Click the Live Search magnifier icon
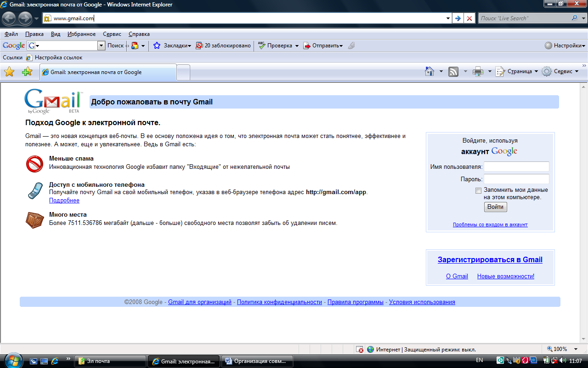Screen dimensions: 588x368 coord(575,18)
